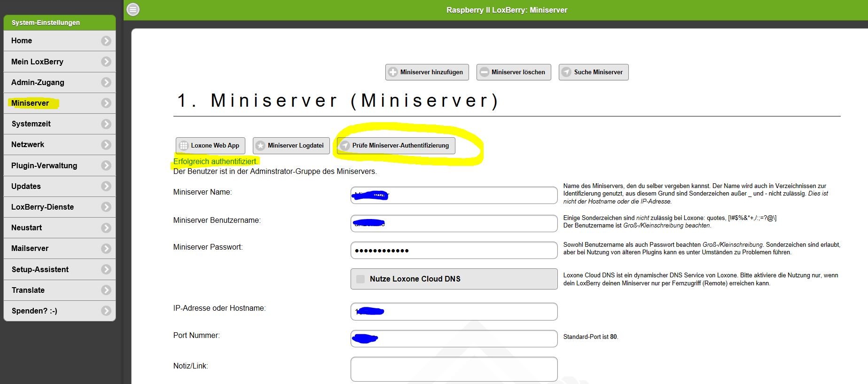Click the arrow icon beside Mailserver
This screenshot has width=868, height=384.
(x=106, y=249)
